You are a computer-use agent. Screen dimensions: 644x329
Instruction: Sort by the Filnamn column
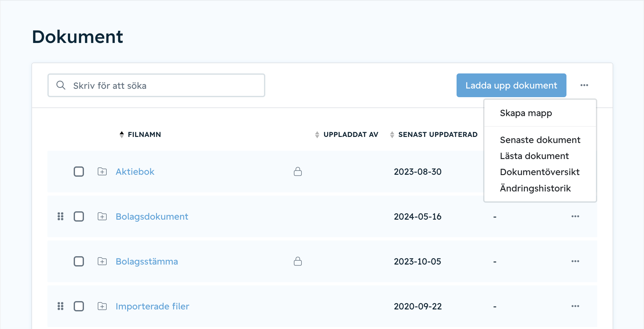pos(140,135)
